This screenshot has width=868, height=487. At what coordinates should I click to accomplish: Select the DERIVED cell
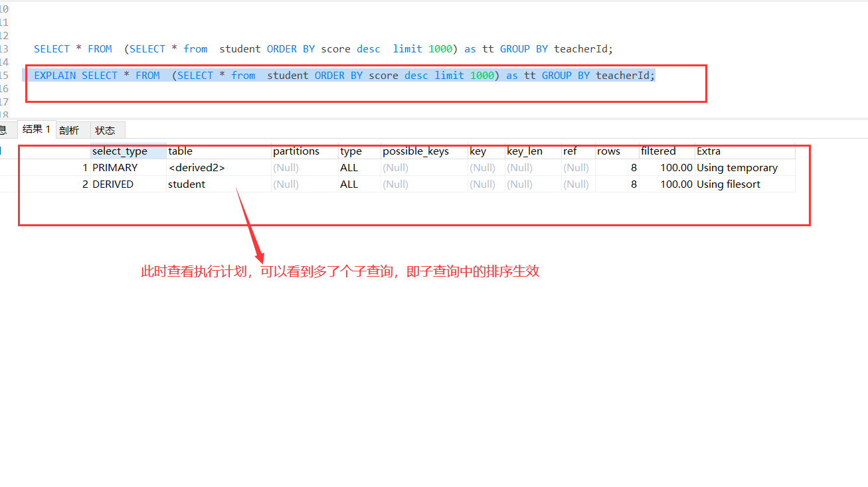(x=128, y=184)
